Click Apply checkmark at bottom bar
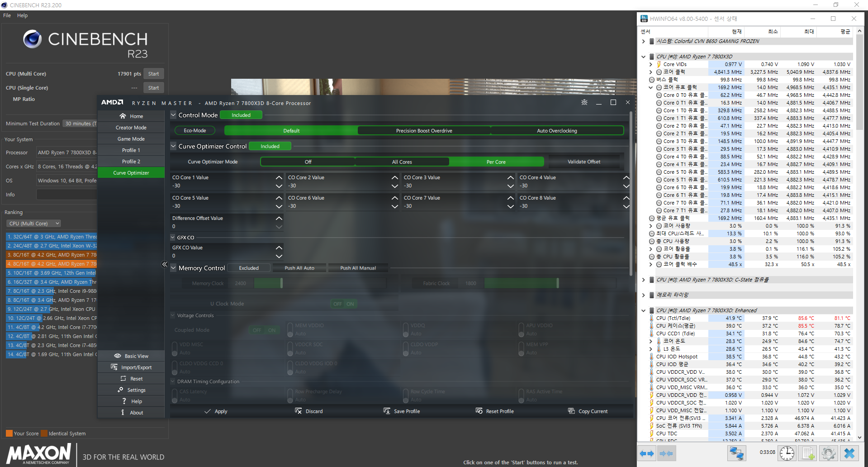This screenshot has width=868, height=467. [x=216, y=411]
